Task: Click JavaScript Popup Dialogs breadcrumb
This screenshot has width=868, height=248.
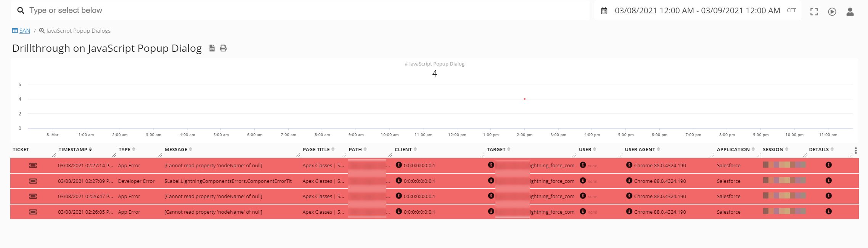Action: 78,31
